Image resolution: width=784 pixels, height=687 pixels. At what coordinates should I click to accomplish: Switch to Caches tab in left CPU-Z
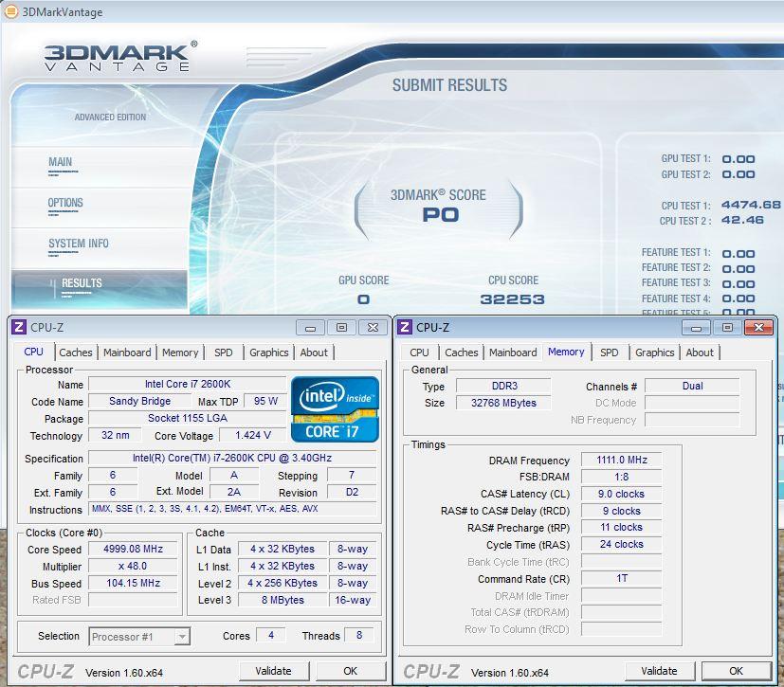[76, 353]
